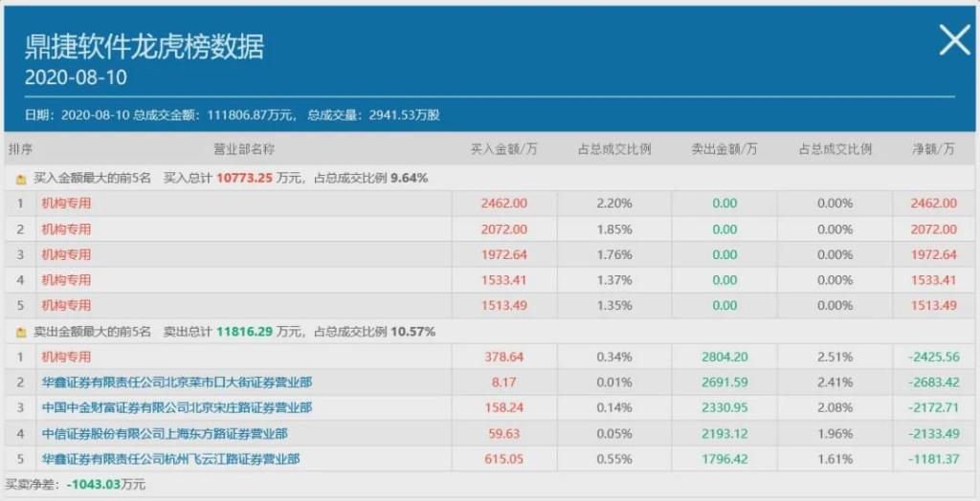
Task: Select the sell amount 2804.20
Action: pos(724,357)
